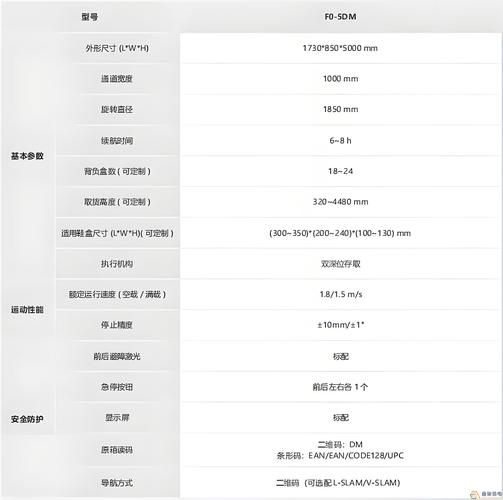The width and height of the screenshot is (503, 500).
Task: Click the 额定运行速度 (空载/满载) label
Action: pos(117,294)
